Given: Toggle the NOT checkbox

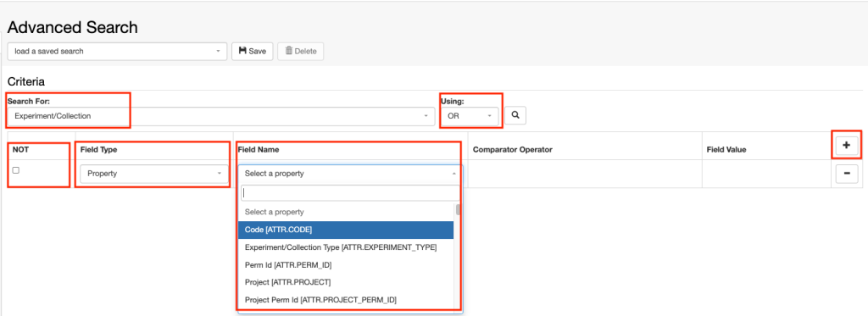Looking at the screenshot, I should click(x=15, y=170).
